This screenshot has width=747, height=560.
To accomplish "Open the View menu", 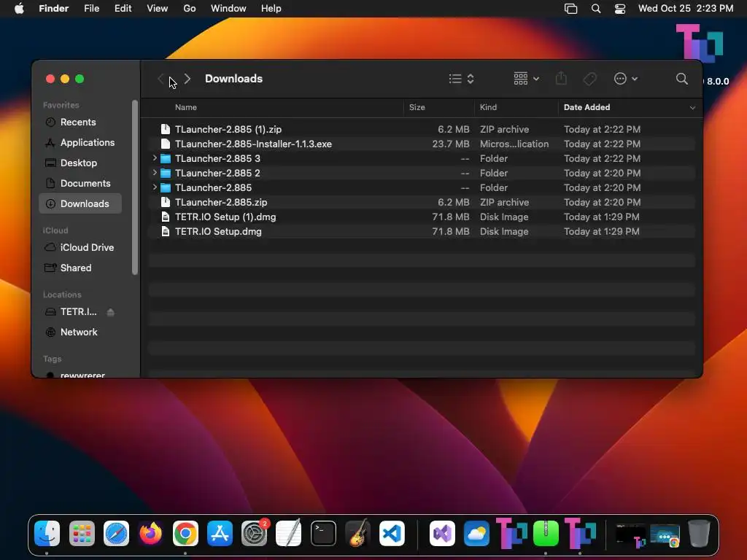I will pos(158,9).
